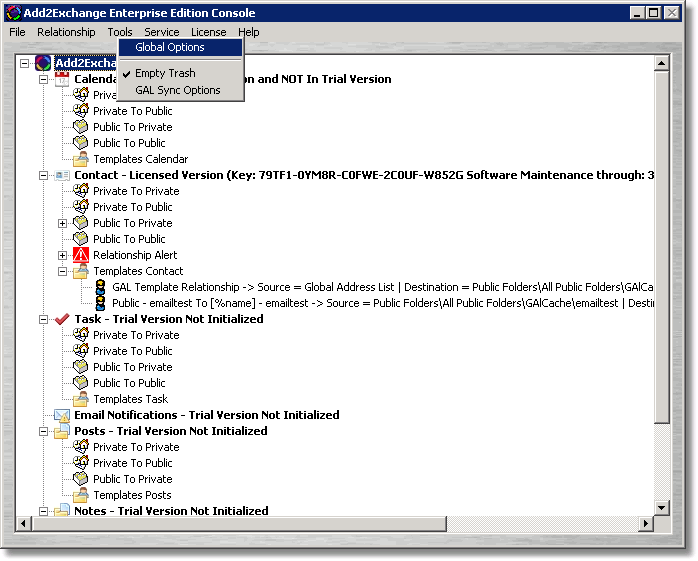This screenshot has height=561, width=698.
Task: Select Email Notifications - Trial Version Not Initialized
Action: pyautogui.click(x=207, y=415)
